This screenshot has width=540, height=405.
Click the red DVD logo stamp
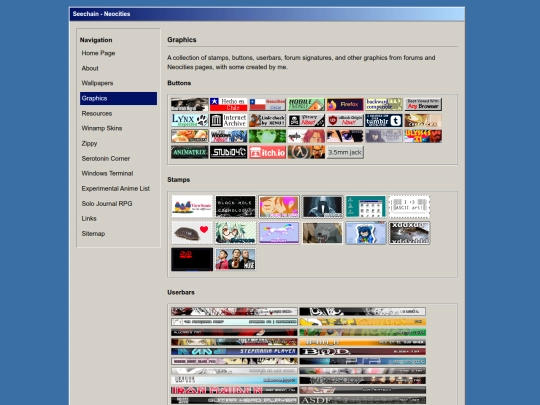pos(192,259)
